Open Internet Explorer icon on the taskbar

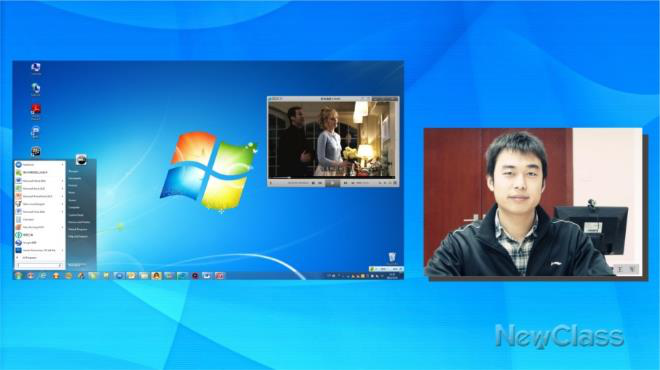(x=43, y=276)
